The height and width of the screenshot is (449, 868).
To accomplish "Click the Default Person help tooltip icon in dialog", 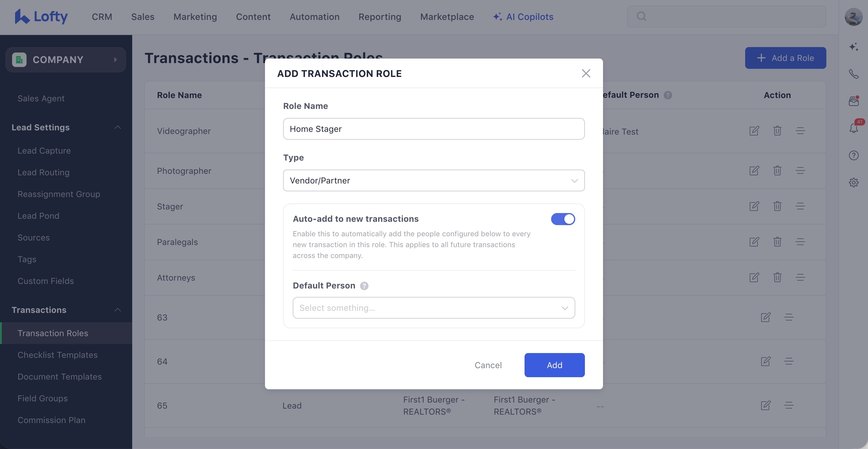I will [x=364, y=286].
